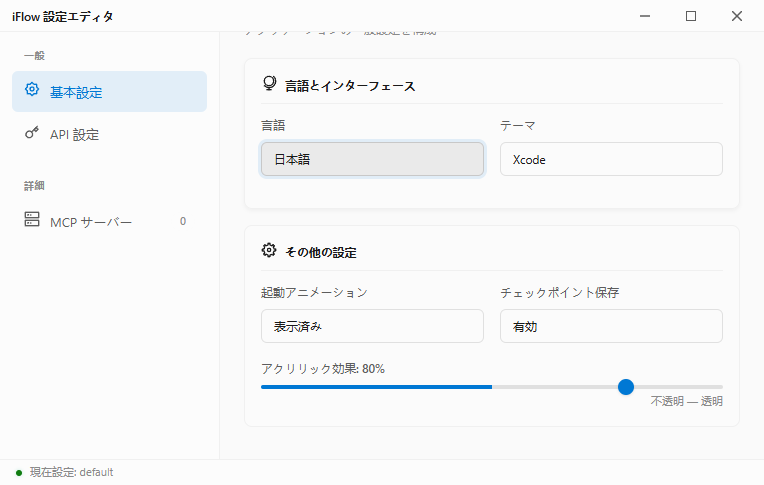Click the MCP サーバー count badge 0
764x485 pixels.
tap(183, 221)
